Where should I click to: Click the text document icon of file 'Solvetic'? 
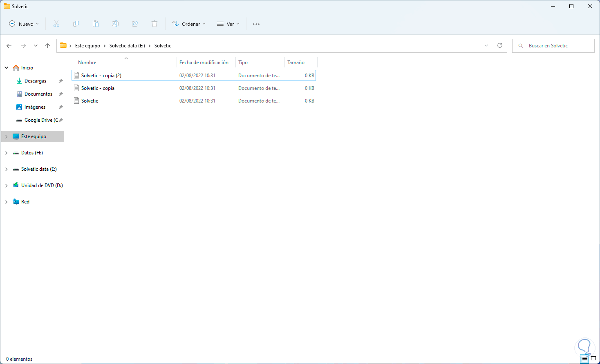point(76,100)
